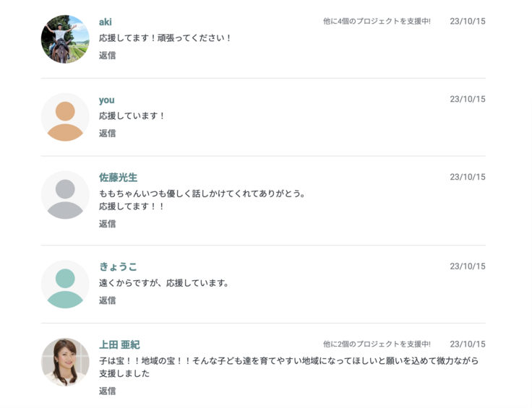
Task: View 上田 亜紀's 他に2個のプロジェクトを支援中 label
Action: [377, 344]
